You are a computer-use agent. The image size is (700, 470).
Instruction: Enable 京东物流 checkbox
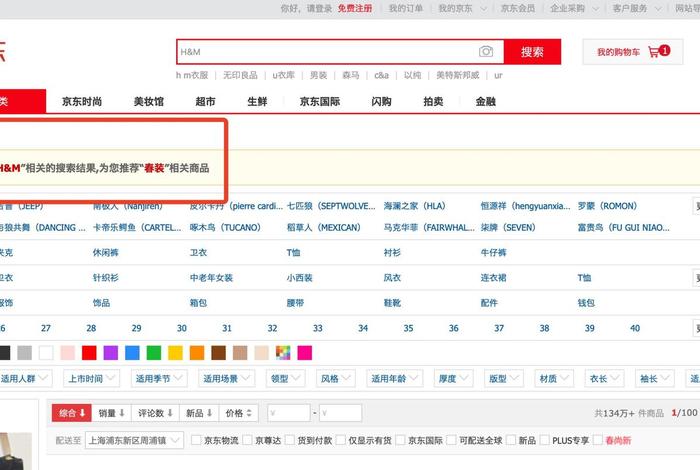tap(196, 440)
